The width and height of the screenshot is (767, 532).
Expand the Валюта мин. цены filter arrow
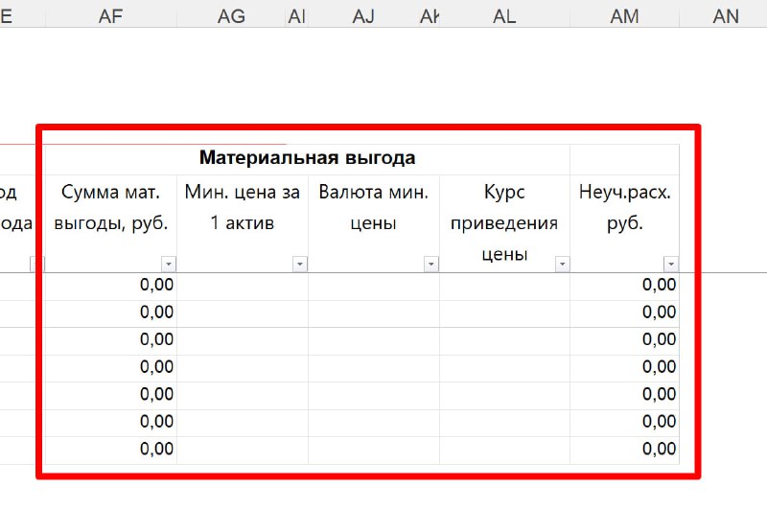pos(431,264)
